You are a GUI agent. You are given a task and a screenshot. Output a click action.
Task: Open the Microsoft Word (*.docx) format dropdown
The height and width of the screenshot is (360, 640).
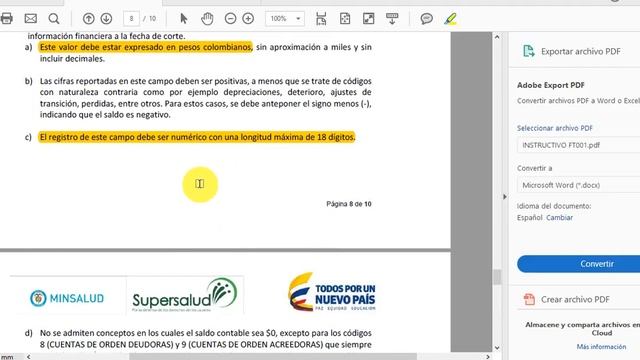coord(578,185)
